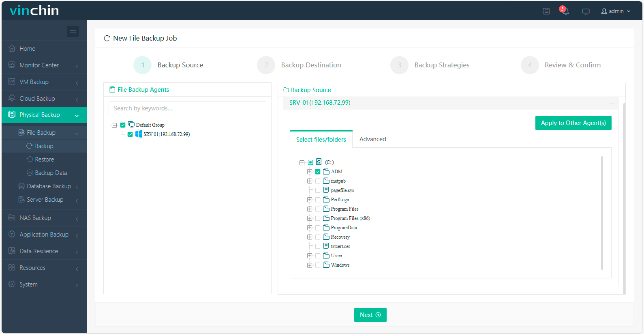Click the Server Backup icon
This screenshot has width=644, height=334.
pyautogui.click(x=21, y=199)
